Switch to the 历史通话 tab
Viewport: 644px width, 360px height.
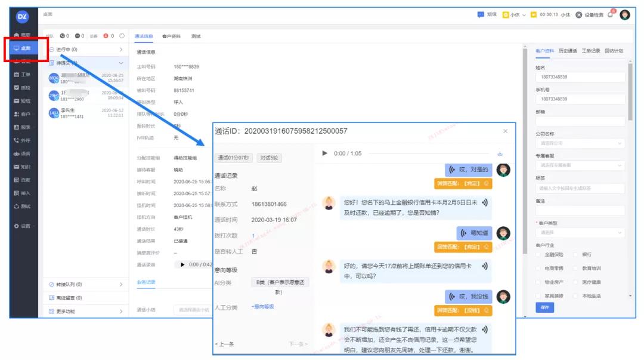point(567,51)
